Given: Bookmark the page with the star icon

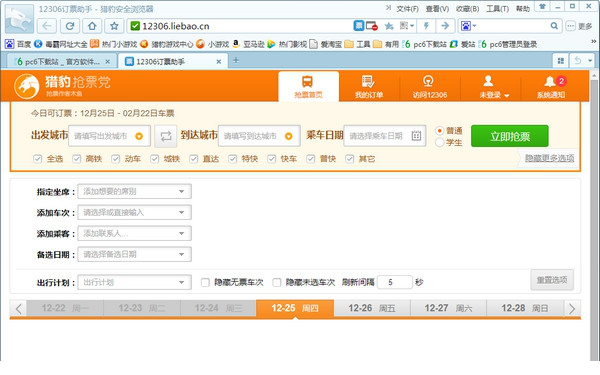Looking at the screenshot, I should (x=114, y=26).
